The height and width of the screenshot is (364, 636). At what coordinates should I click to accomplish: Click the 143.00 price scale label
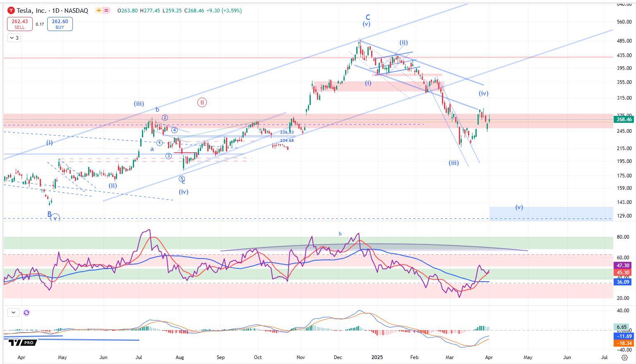click(x=624, y=202)
